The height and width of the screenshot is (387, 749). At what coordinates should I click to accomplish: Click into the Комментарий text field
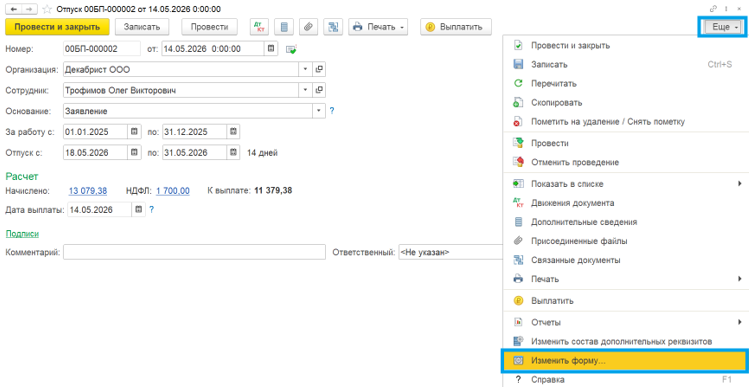[x=194, y=252]
